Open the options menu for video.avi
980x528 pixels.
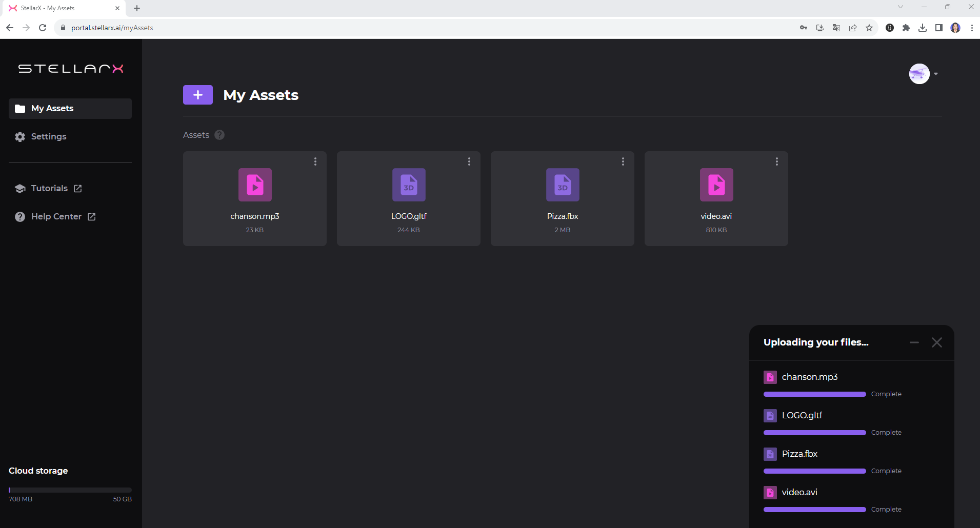[776, 161]
